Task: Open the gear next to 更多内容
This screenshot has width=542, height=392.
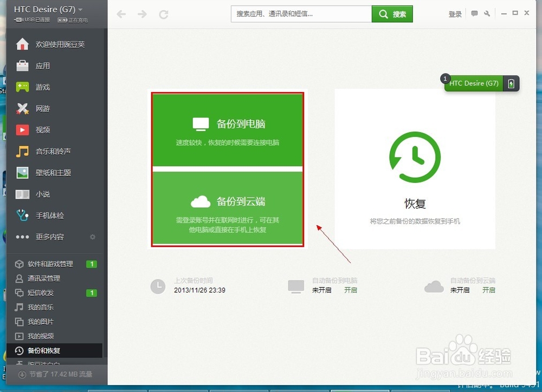Action: click(x=92, y=237)
